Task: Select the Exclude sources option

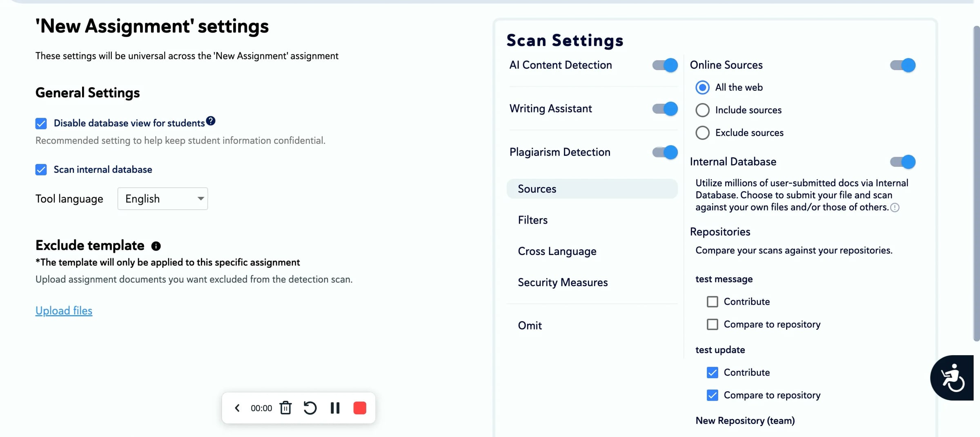Action: (x=702, y=133)
